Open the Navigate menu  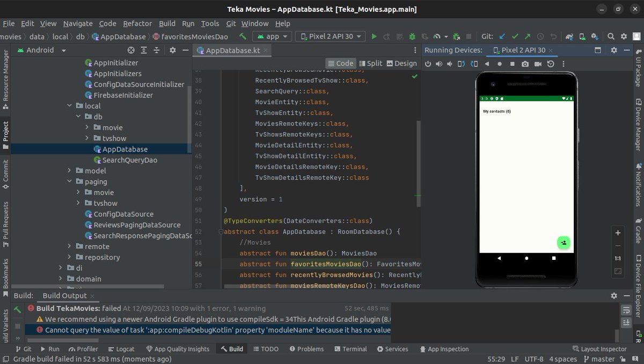point(78,24)
